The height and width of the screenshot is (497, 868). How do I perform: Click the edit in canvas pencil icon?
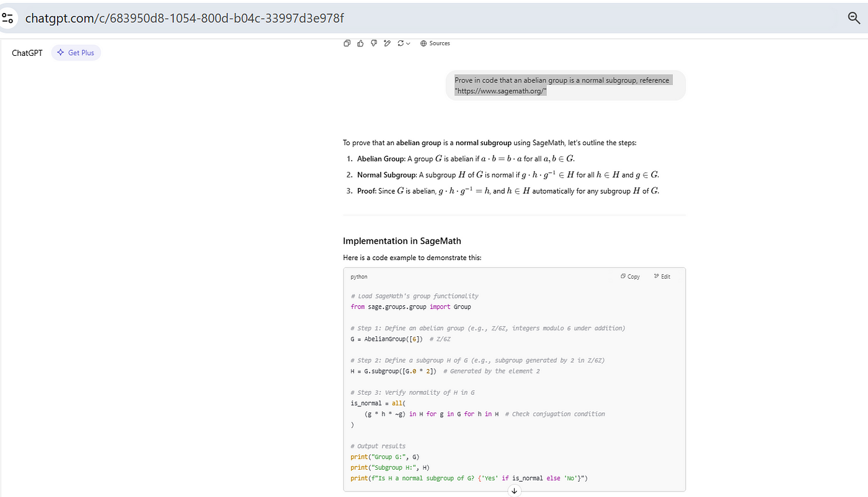[x=387, y=43]
